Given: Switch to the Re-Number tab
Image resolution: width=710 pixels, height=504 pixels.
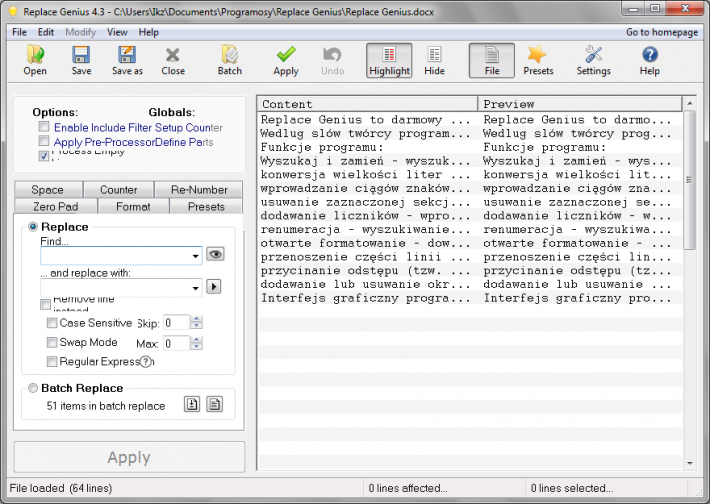Looking at the screenshot, I should point(199,189).
